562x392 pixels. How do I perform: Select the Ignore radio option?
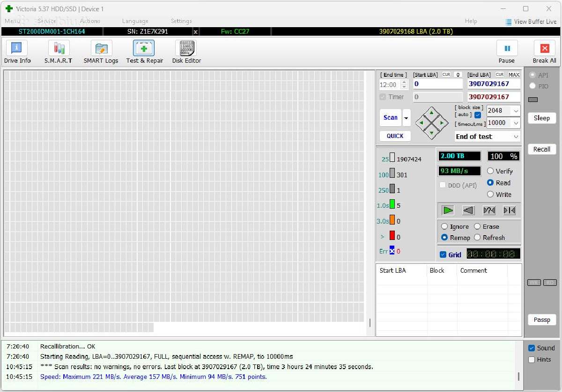(x=444, y=226)
